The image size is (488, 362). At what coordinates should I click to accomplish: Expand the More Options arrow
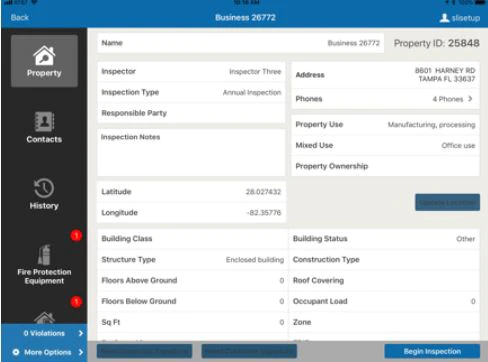click(81, 352)
